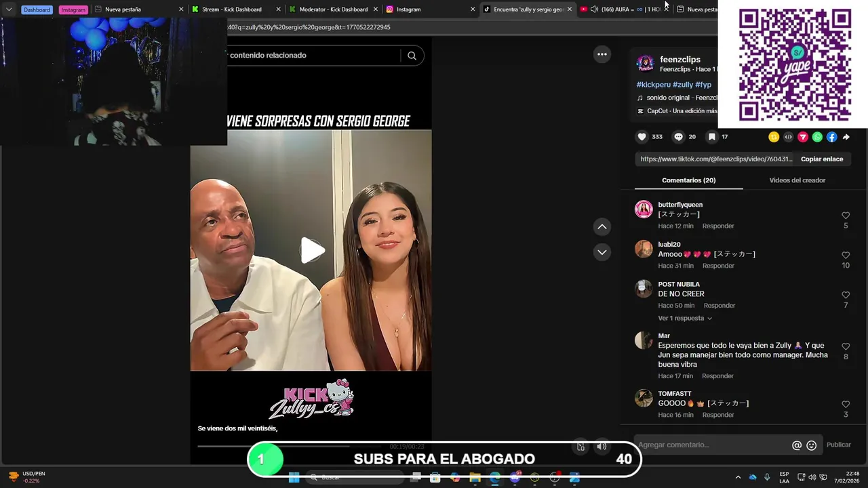Go to previous video with the up chevron
This screenshot has height=488, width=868.
[x=601, y=226]
